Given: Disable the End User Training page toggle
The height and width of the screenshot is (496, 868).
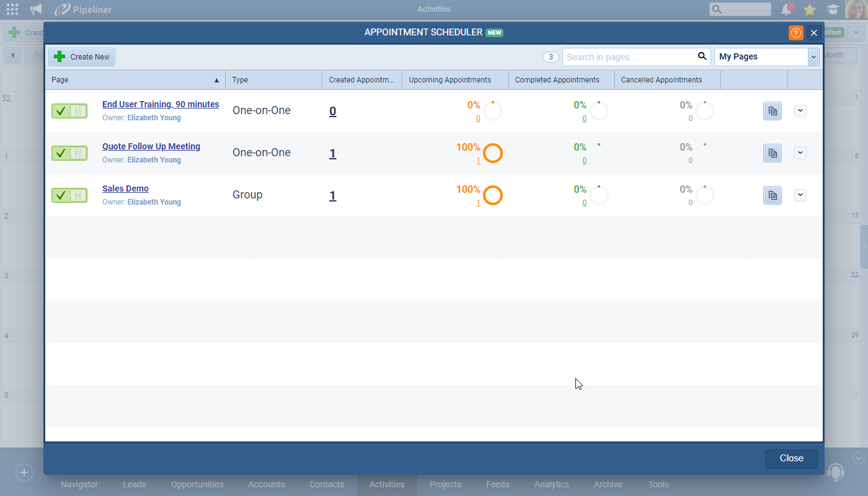Looking at the screenshot, I should click(69, 111).
